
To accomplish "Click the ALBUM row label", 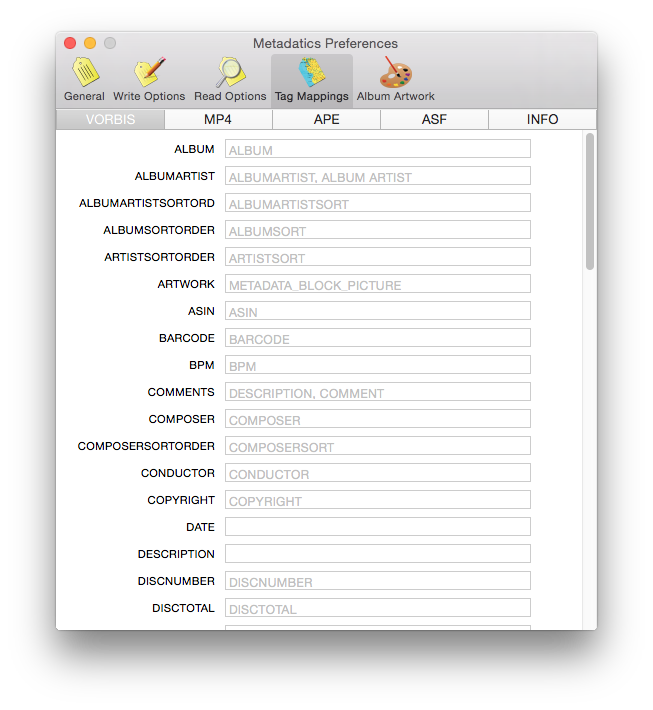I will pos(194,149).
